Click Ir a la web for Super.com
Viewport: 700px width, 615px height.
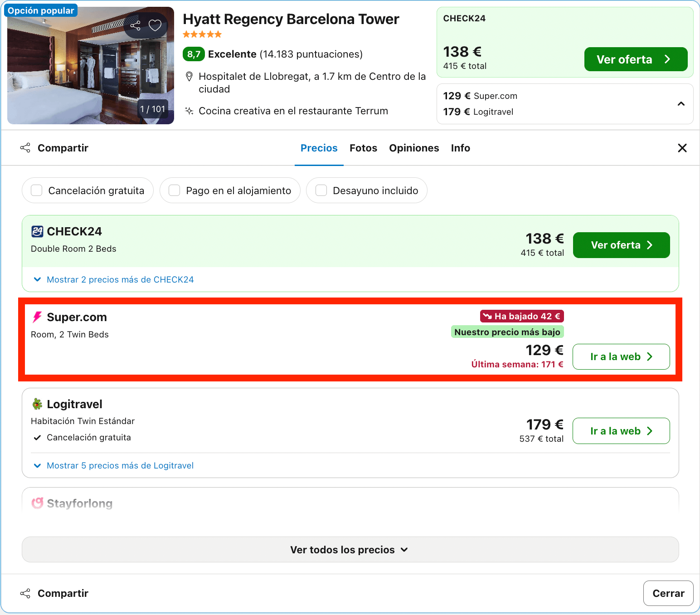click(x=621, y=356)
